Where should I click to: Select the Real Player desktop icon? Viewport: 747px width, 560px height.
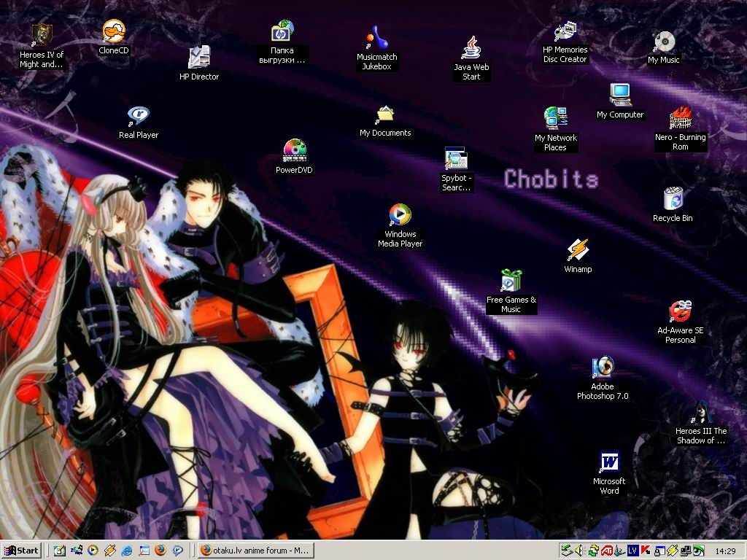[139, 122]
